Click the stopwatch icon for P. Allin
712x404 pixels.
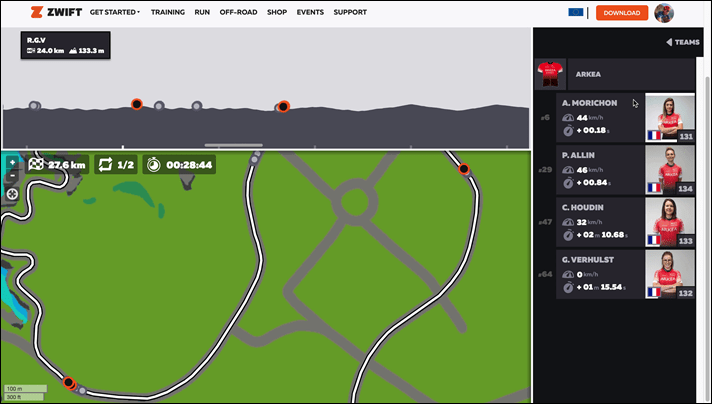click(568, 183)
